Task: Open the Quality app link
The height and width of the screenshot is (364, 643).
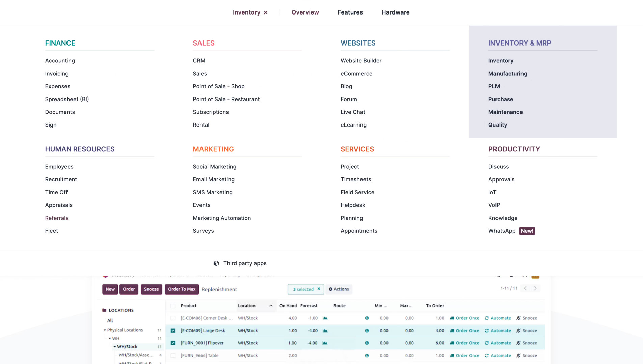Action: pyautogui.click(x=498, y=125)
